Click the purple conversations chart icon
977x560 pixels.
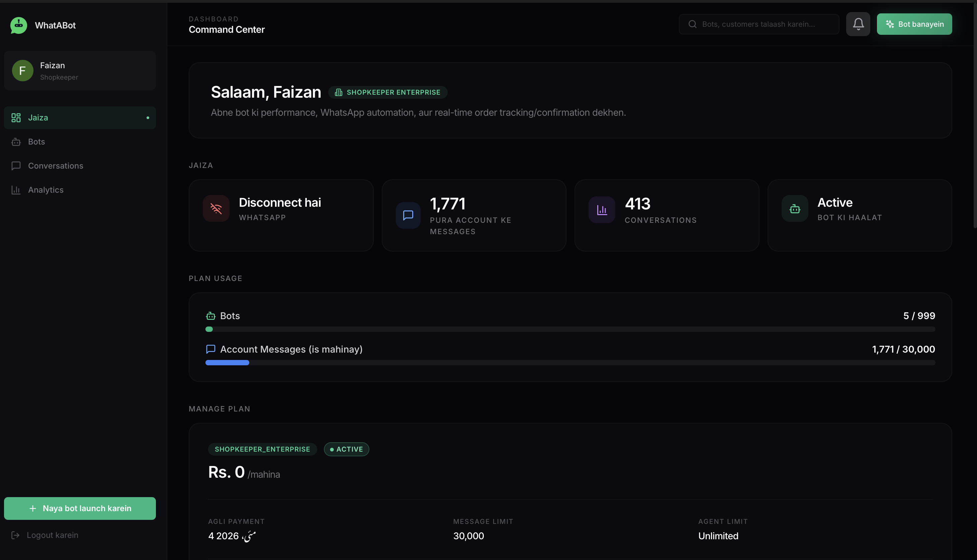click(602, 210)
